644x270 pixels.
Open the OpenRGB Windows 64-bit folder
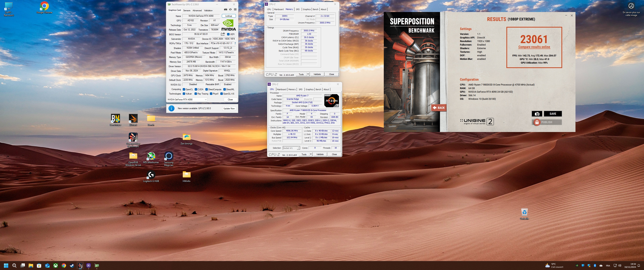(133, 159)
